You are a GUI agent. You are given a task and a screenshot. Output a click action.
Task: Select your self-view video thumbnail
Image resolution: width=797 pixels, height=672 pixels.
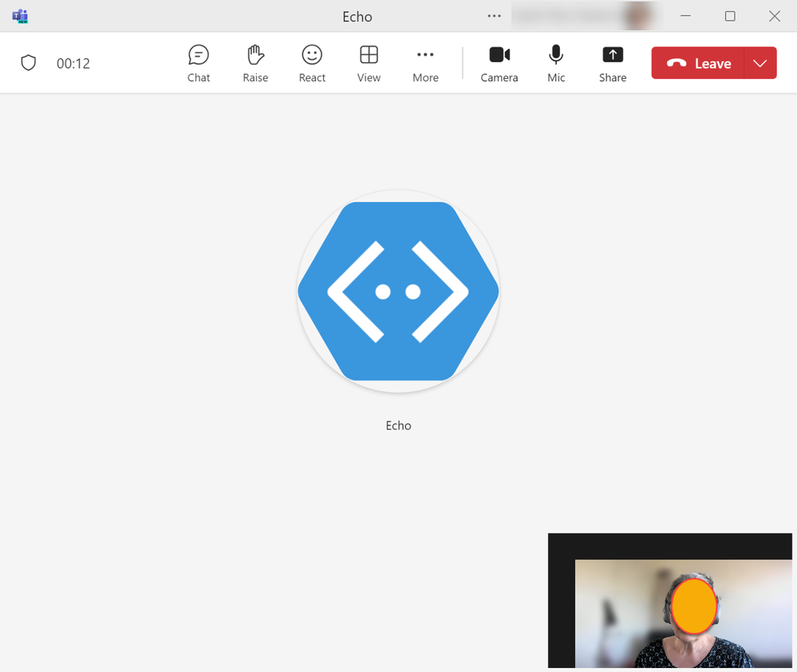[670, 600]
